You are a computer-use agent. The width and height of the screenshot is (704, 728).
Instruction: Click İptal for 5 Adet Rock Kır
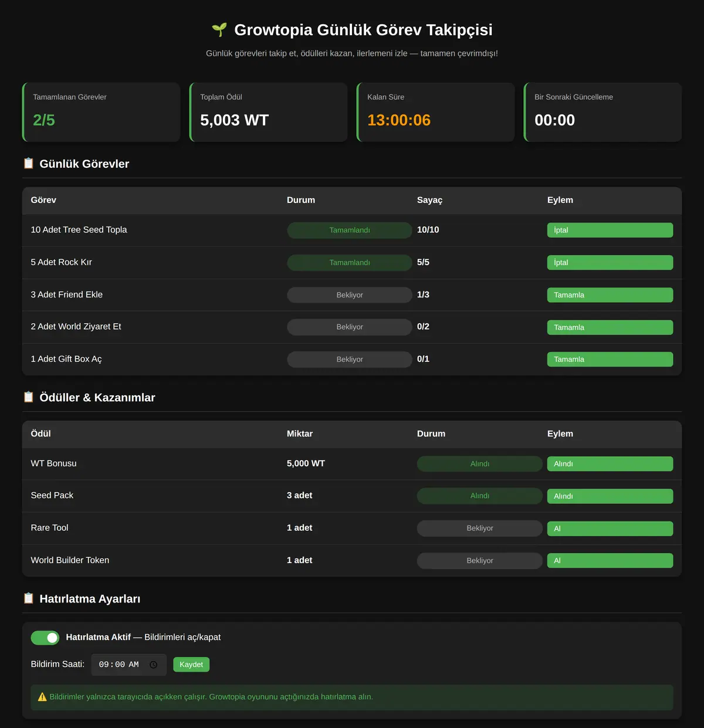(610, 262)
